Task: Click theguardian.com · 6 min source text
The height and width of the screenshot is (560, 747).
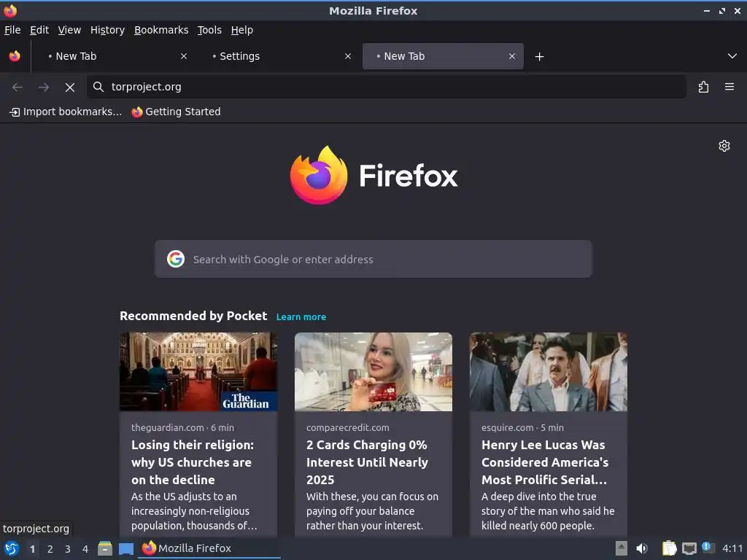Action: click(x=182, y=427)
